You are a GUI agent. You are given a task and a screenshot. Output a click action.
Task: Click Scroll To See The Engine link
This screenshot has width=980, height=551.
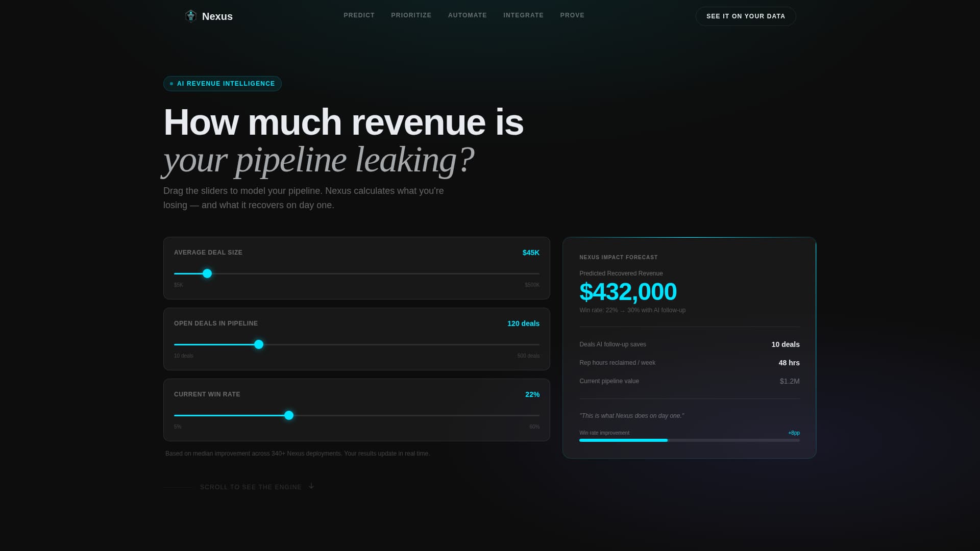(251, 487)
